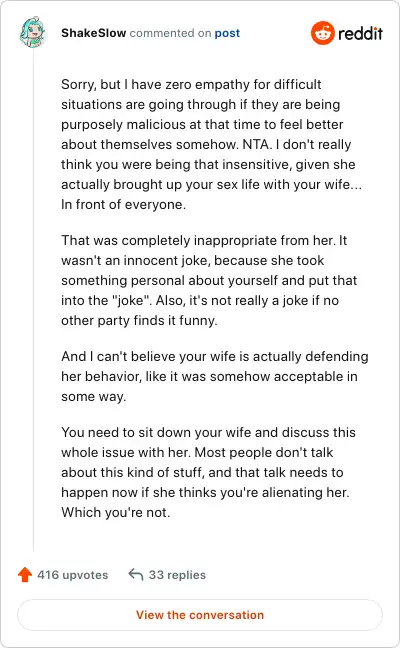This screenshot has width=400, height=648.
Task: Upvote using the orange arrow icon
Action: (x=25, y=574)
